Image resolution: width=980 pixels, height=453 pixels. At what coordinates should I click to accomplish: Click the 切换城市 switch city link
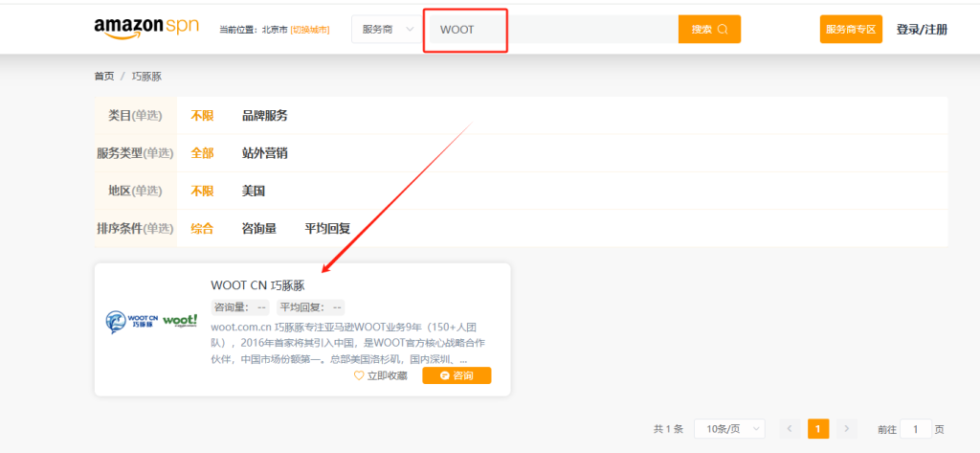(309, 30)
